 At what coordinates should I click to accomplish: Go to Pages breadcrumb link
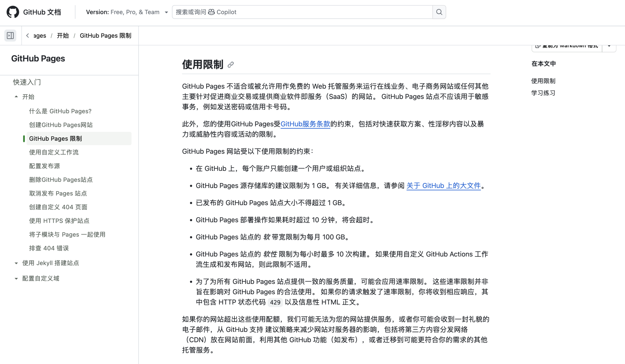click(x=40, y=35)
